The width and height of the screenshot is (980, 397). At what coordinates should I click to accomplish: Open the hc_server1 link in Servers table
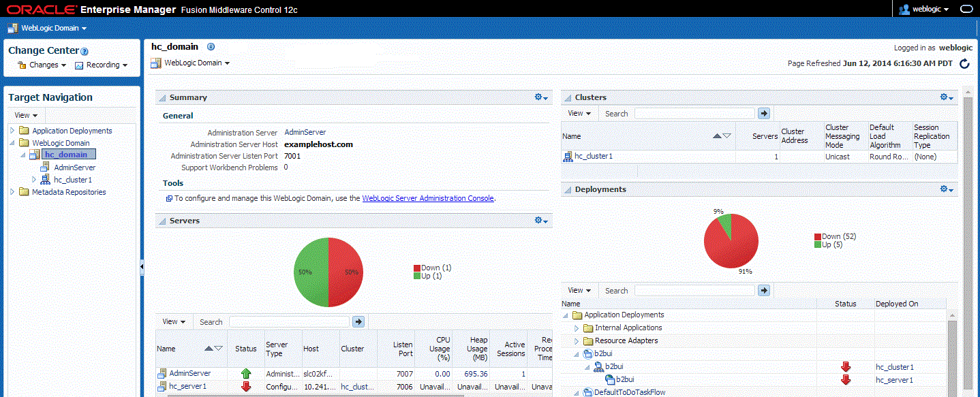point(187,386)
